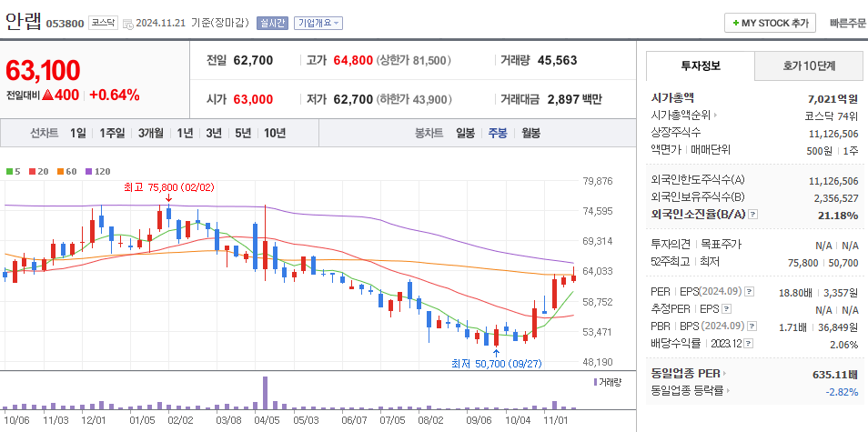Open the 기업개요 dropdown
This screenshot has width=868, height=432.
point(318,23)
